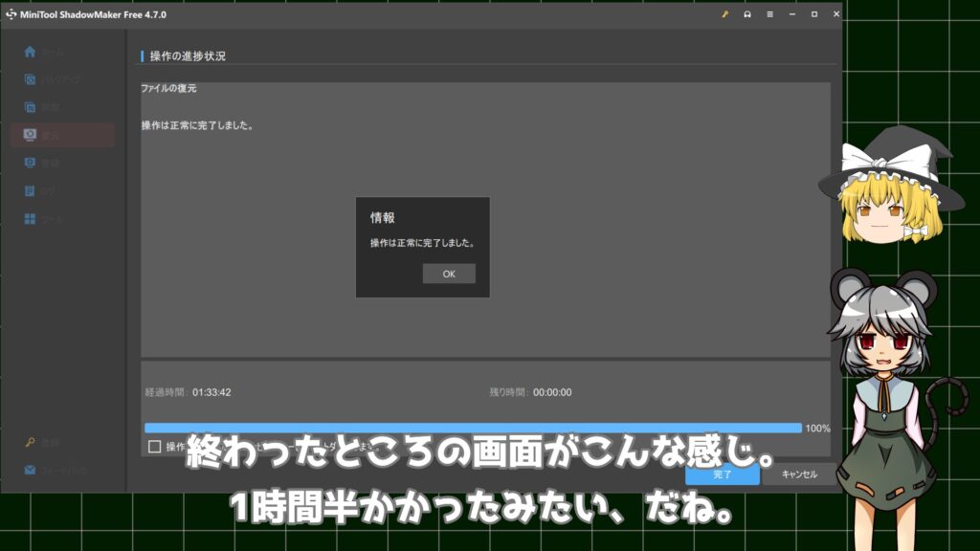The width and height of the screenshot is (980, 551).
Task: Open the envelope Feedback item in the sidebar
Action: (56, 470)
